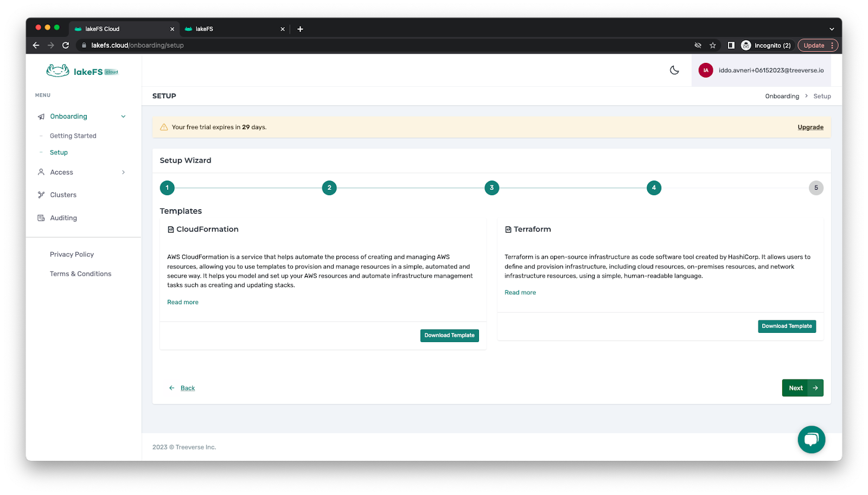The height and width of the screenshot is (495, 868).
Task: Open Getting Started in sidebar
Action: point(73,136)
